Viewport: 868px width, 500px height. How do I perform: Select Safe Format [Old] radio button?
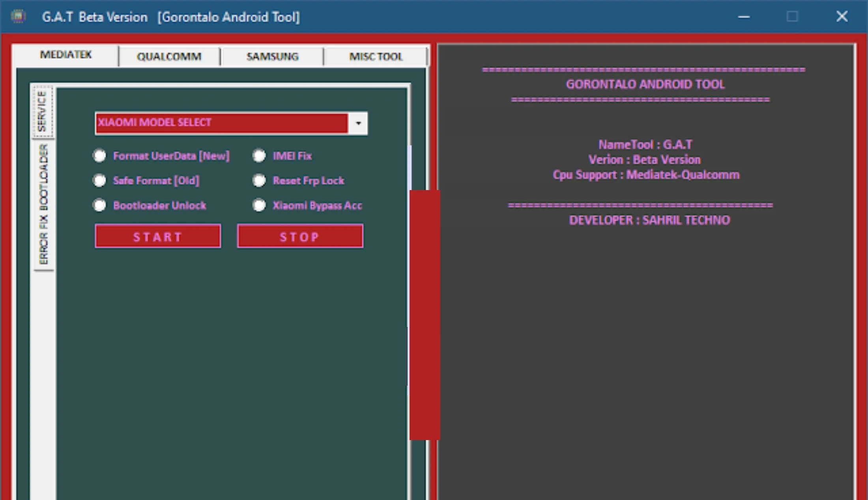pyautogui.click(x=100, y=181)
